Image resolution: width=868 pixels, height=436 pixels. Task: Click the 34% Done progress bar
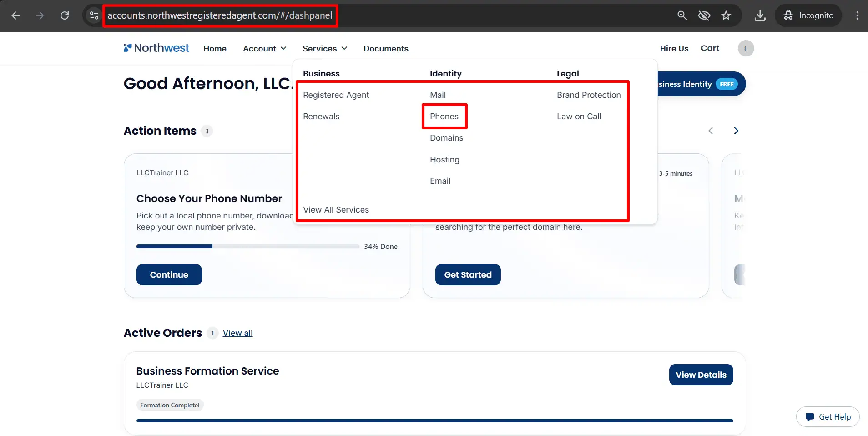[x=248, y=247]
